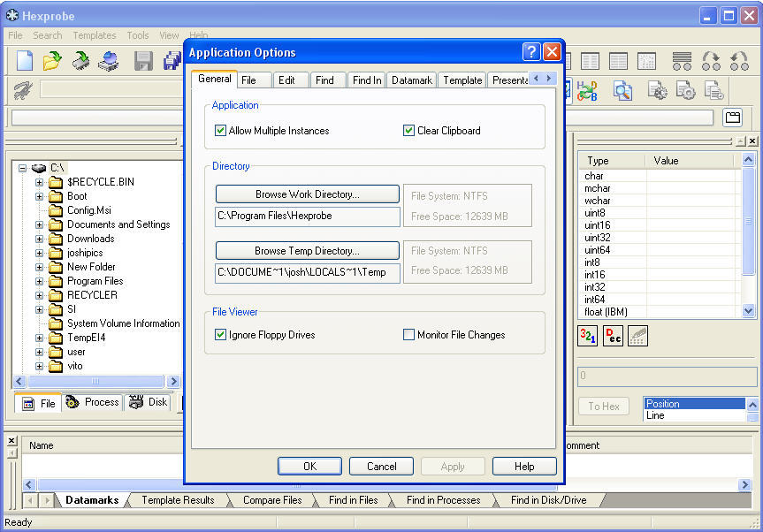Click the search magnifier document icon
The image size is (763, 532).
click(622, 91)
